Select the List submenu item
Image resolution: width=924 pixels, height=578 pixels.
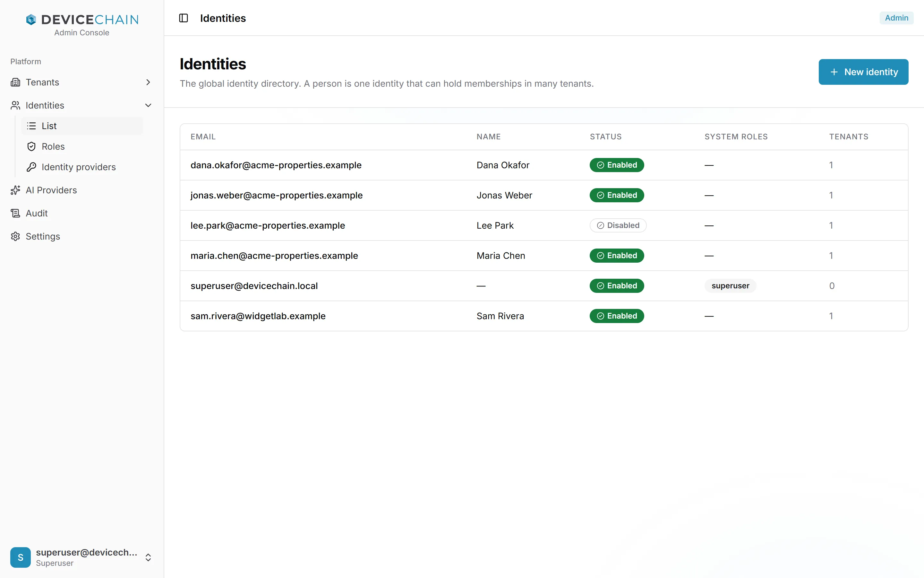tap(82, 126)
